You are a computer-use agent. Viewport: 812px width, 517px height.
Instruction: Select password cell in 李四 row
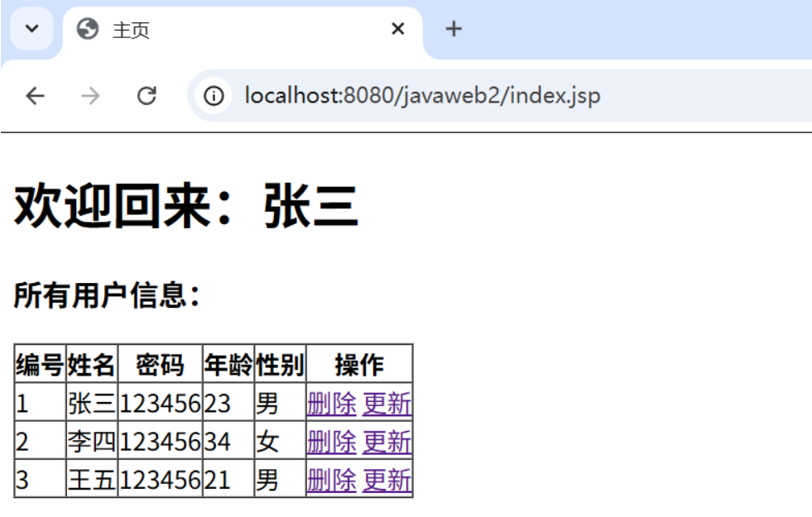[160, 442]
